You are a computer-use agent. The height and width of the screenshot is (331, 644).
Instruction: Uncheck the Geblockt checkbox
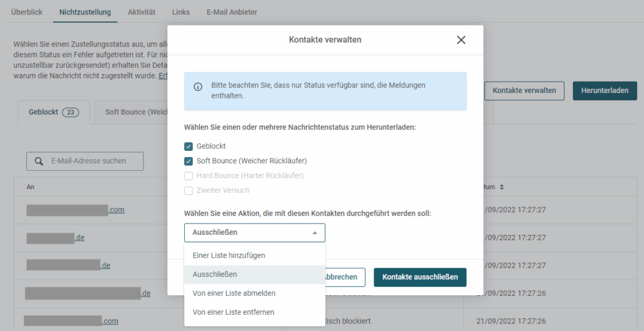189,146
